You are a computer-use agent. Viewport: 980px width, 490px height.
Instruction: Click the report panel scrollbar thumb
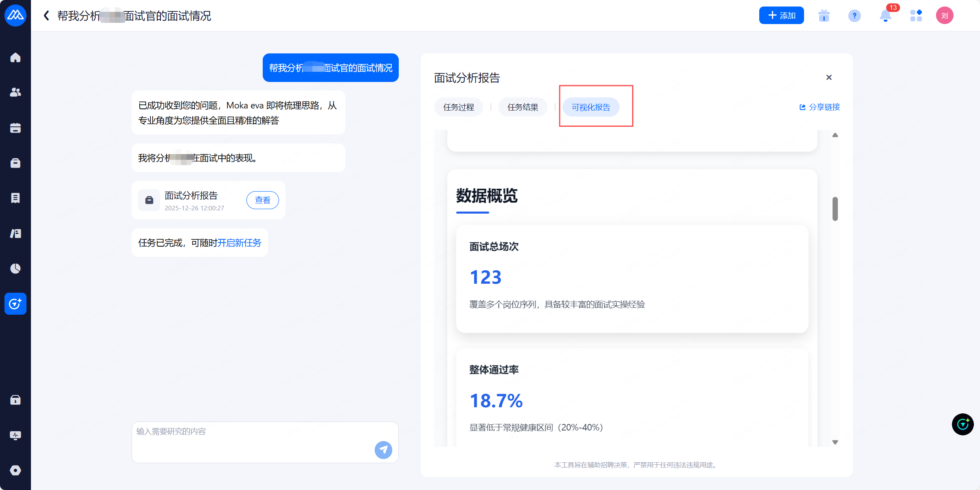(x=835, y=209)
